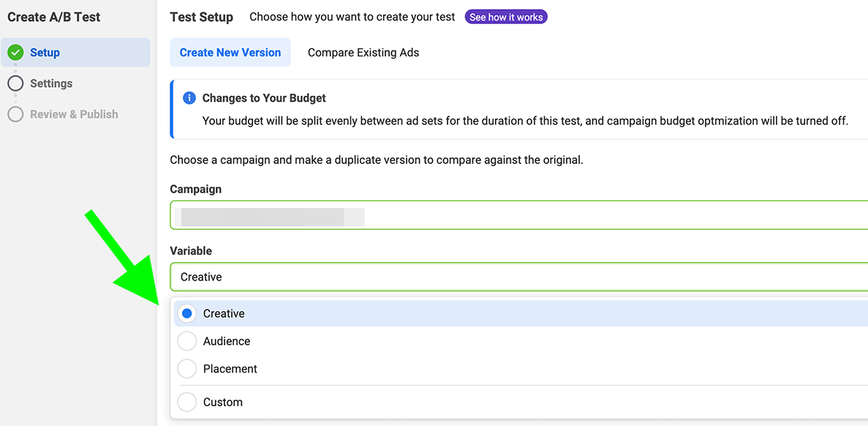Pick the Custom radio button
This screenshot has width=868, height=426.
coord(187,402)
